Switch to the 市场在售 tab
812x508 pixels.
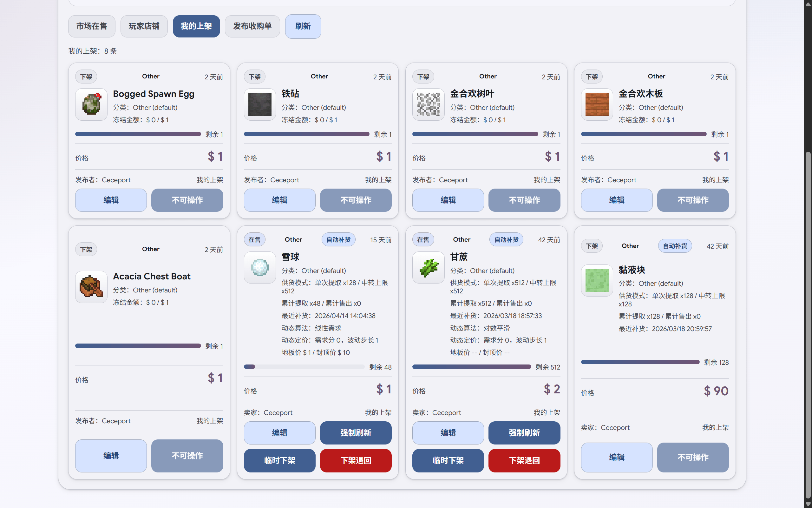pyautogui.click(x=92, y=26)
